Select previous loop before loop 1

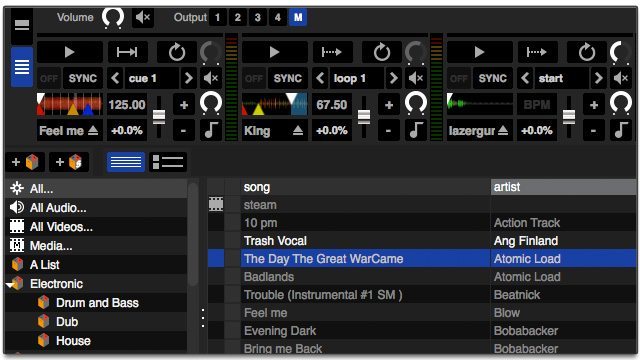coord(320,78)
